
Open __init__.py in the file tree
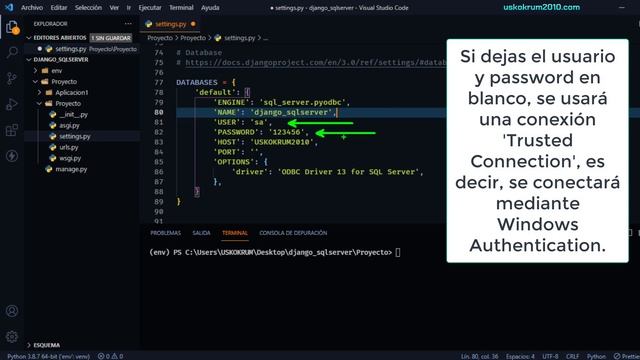73,115
